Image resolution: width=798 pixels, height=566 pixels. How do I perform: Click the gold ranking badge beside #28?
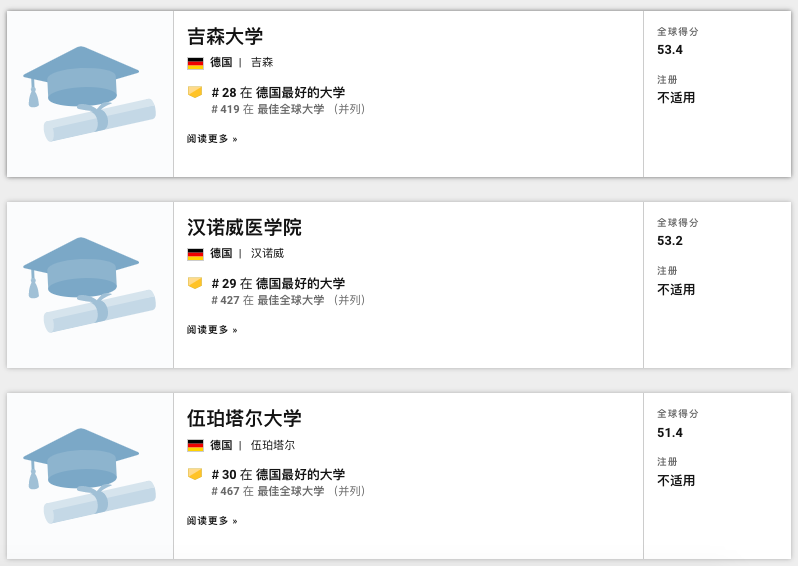(195, 92)
